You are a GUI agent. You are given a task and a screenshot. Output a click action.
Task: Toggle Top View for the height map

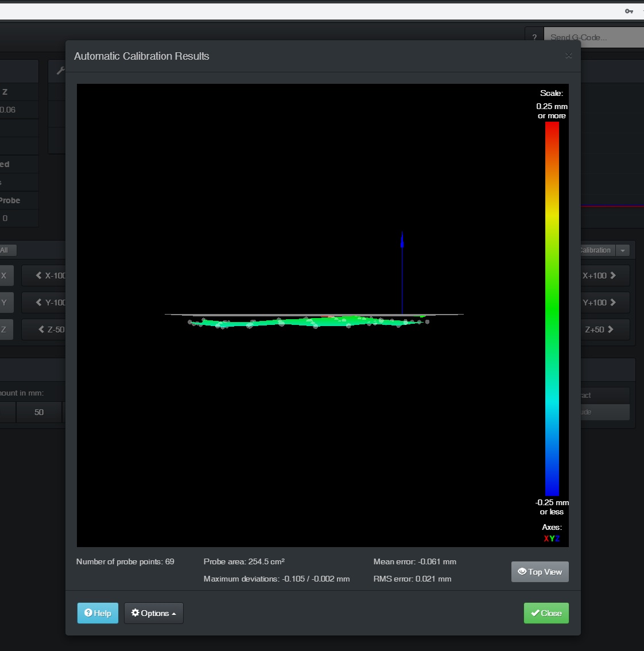[x=540, y=572]
